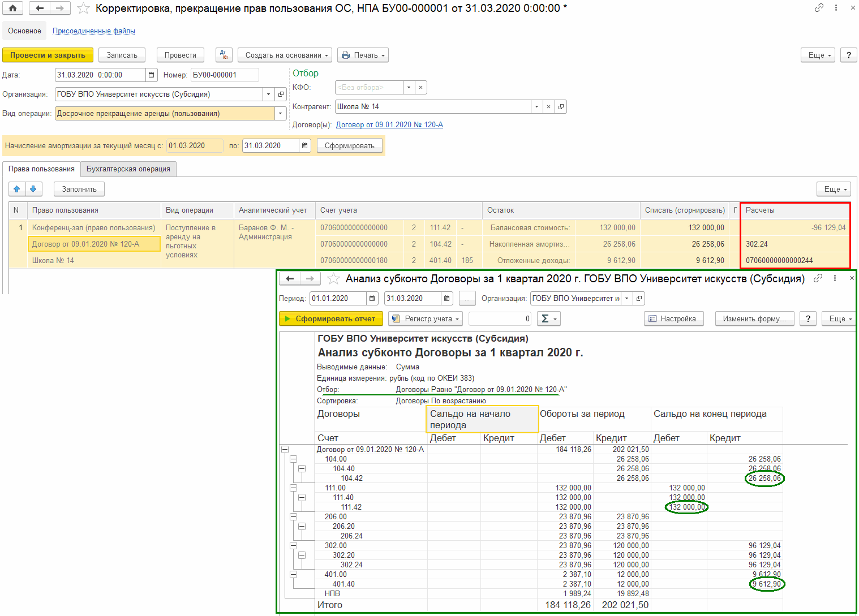The image size is (859, 616).
Task: Open Регистр учета dropdown
Action: pyautogui.click(x=426, y=318)
